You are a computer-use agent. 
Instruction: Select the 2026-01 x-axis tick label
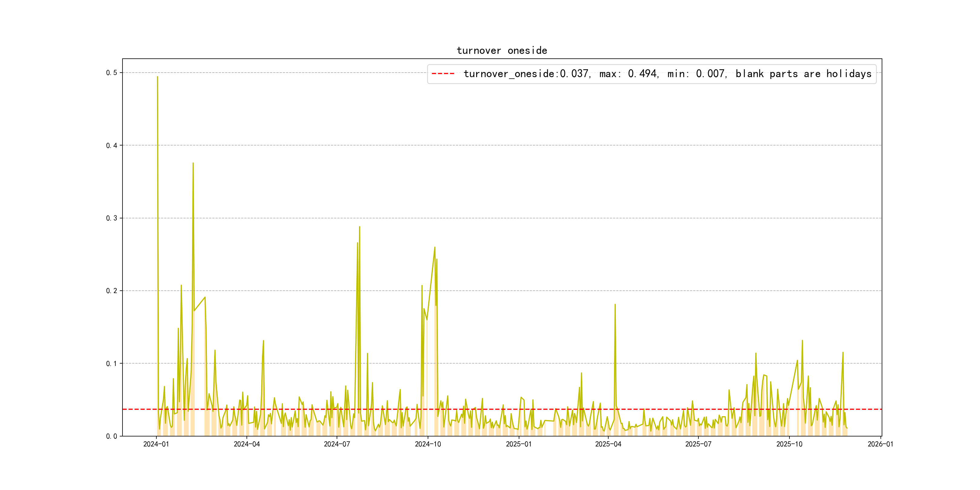click(x=880, y=444)
